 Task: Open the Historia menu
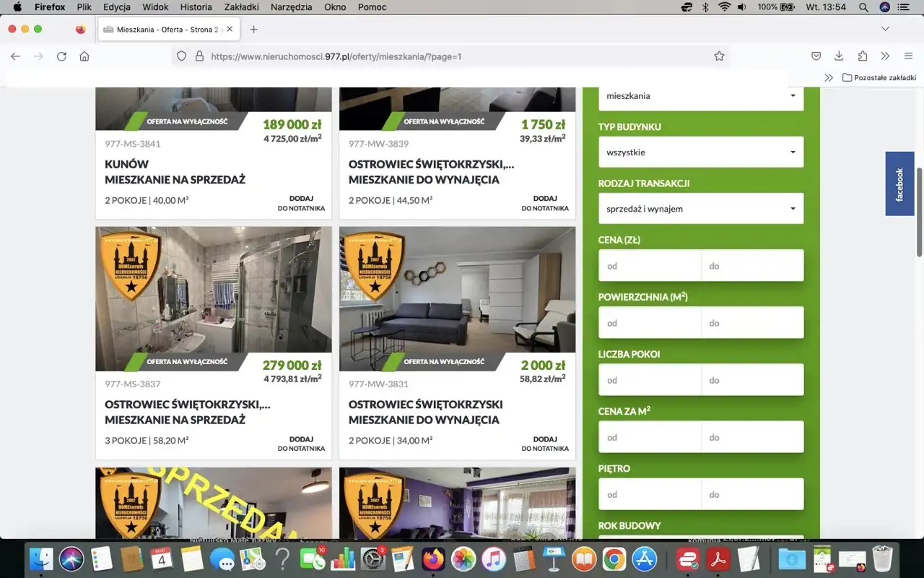196,7
